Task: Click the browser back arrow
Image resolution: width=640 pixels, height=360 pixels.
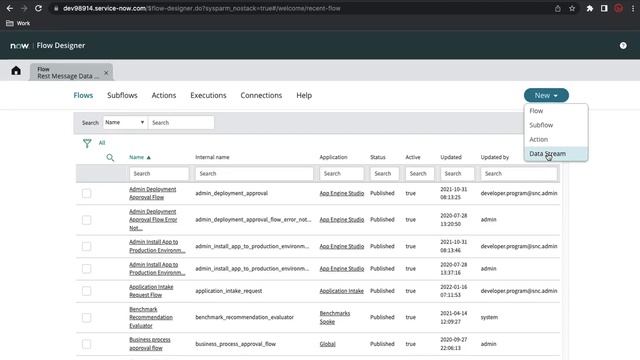Action: [x=10, y=8]
